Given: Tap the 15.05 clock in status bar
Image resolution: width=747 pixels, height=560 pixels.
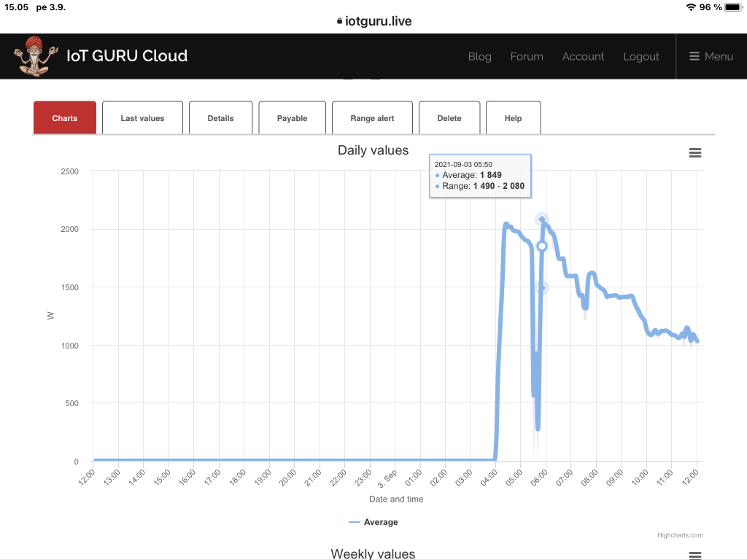Looking at the screenshot, I should 16,7.
